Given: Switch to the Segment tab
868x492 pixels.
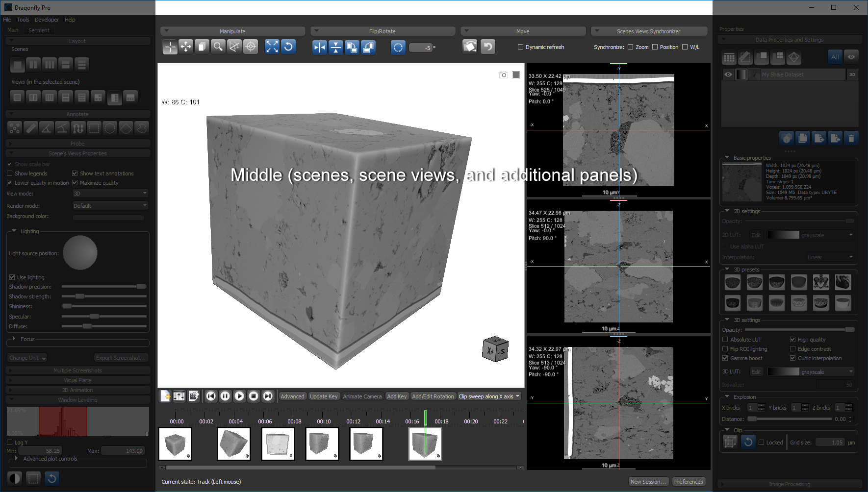Looking at the screenshot, I should tap(39, 30).
